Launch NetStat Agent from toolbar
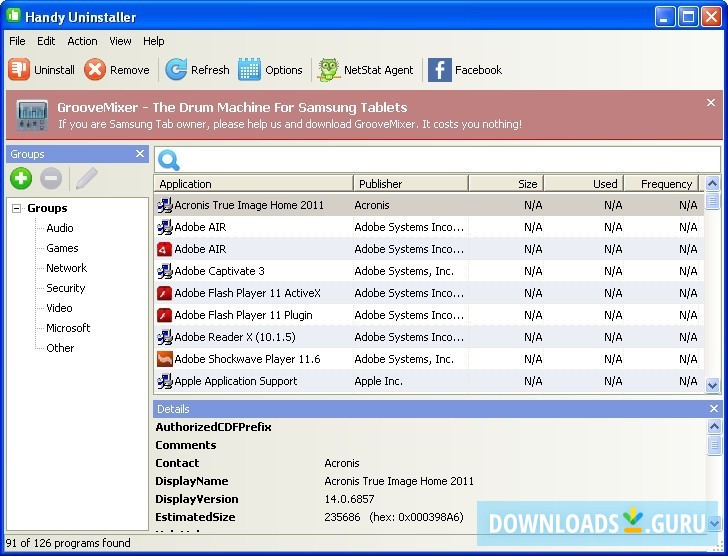The image size is (728, 556). coord(329,69)
